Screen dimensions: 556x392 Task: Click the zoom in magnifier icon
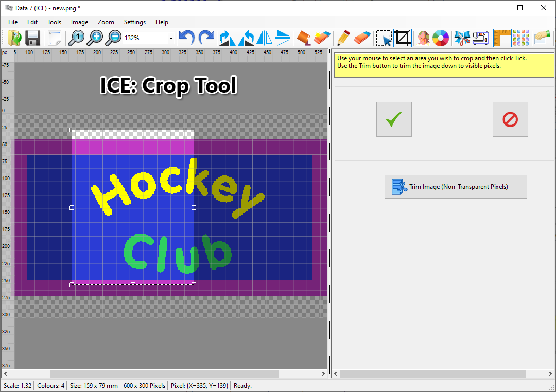pyautogui.click(x=95, y=38)
